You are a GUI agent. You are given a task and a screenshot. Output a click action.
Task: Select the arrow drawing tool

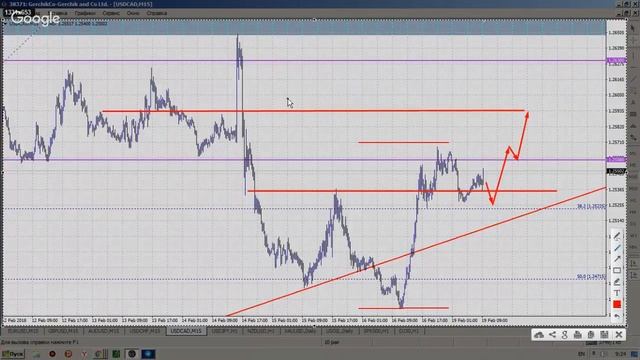[x=617, y=259]
